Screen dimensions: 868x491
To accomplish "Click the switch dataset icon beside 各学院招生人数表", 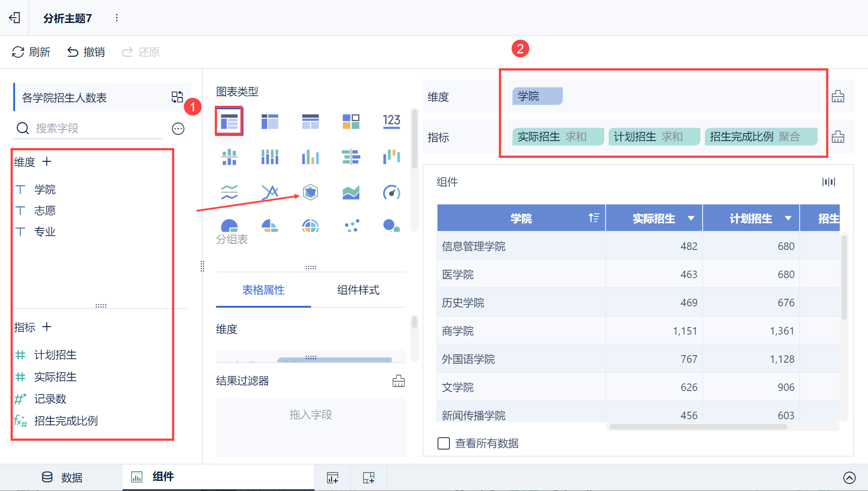I will pos(177,97).
